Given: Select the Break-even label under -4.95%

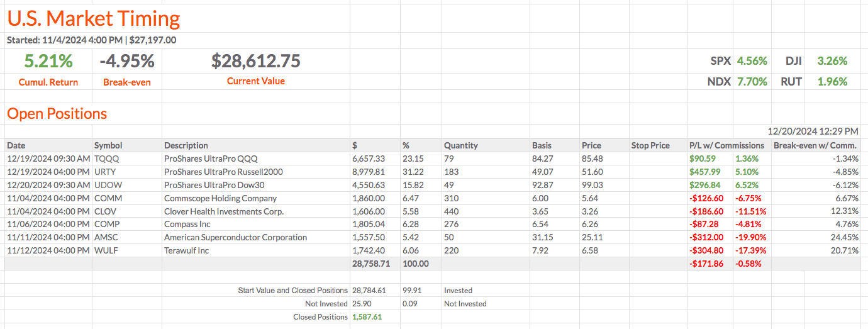Looking at the screenshot, I should click(127, 82).
